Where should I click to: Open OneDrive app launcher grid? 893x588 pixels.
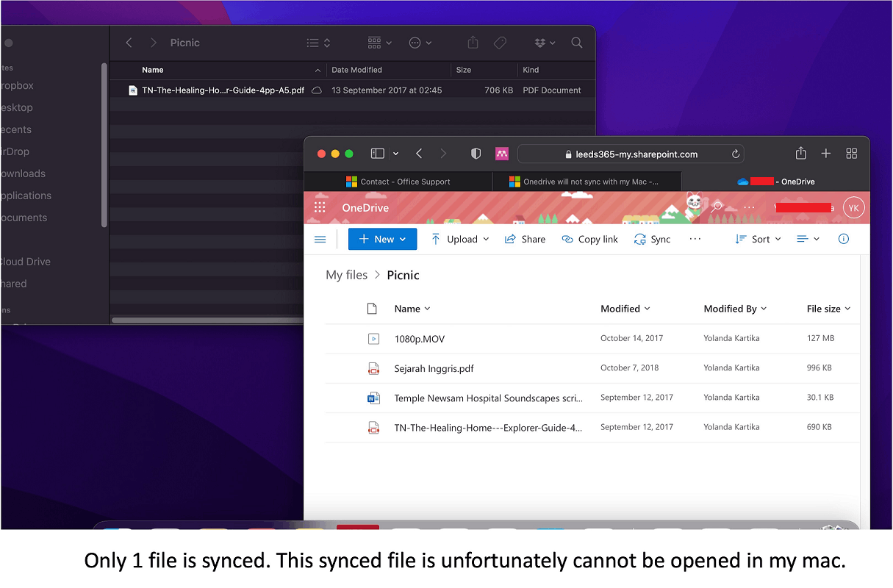point(320,208)
